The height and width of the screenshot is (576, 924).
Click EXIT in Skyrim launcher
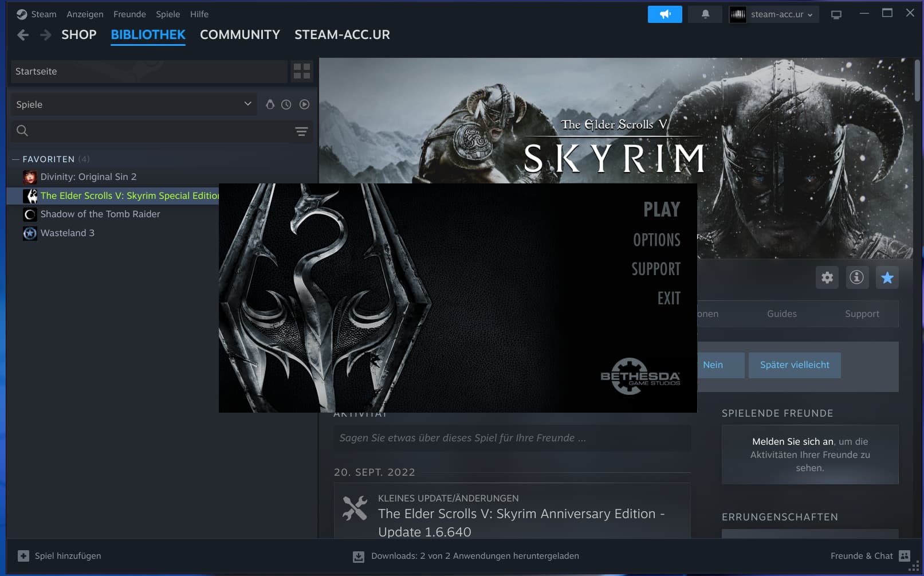pos(669,298)
